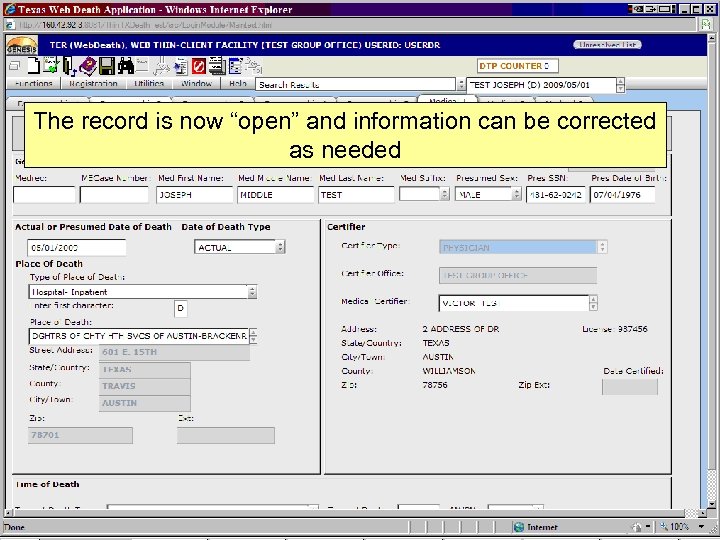Click the Med Last Name field TEST

pyautogui.click(x=356, y=195)
